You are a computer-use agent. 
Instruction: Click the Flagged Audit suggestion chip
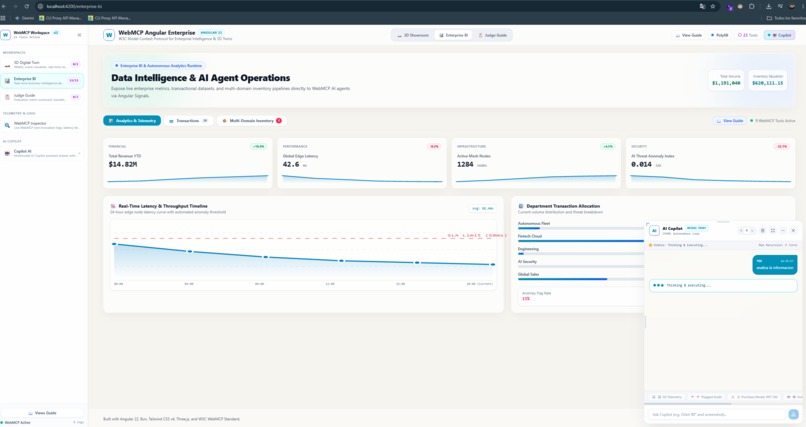tap(707, 397)
